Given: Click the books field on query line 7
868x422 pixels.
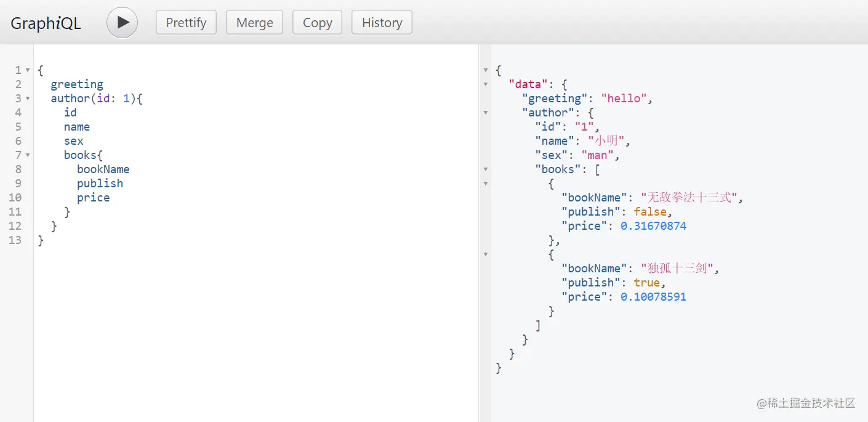Looking at the screenshot, I should click(x=80, y=155).
